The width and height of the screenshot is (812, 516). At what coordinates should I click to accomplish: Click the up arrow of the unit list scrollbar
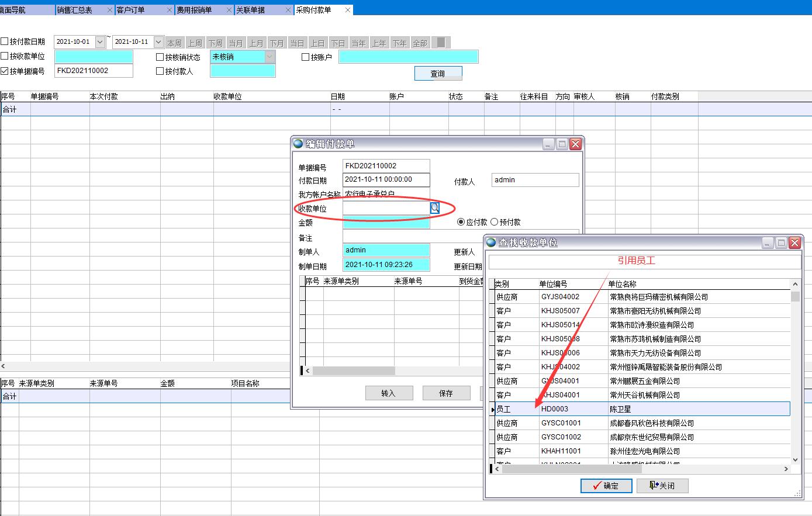(794, 283)
